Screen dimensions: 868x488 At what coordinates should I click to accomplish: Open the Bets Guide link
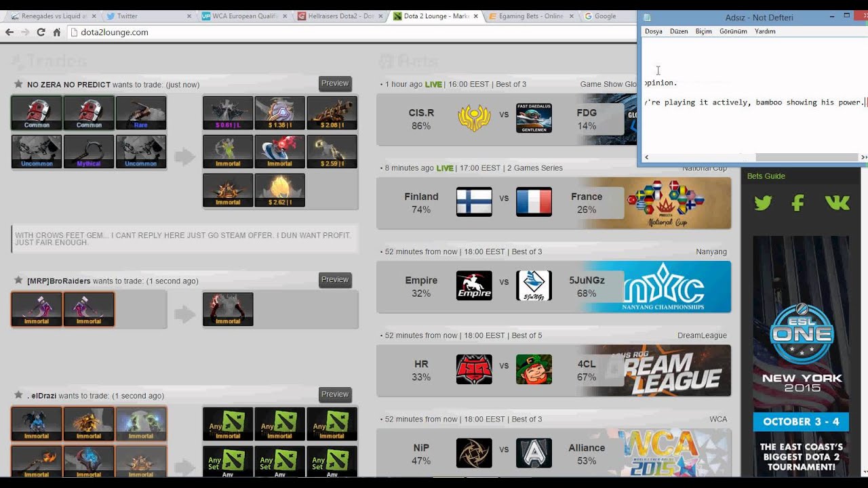pos(766,176)
